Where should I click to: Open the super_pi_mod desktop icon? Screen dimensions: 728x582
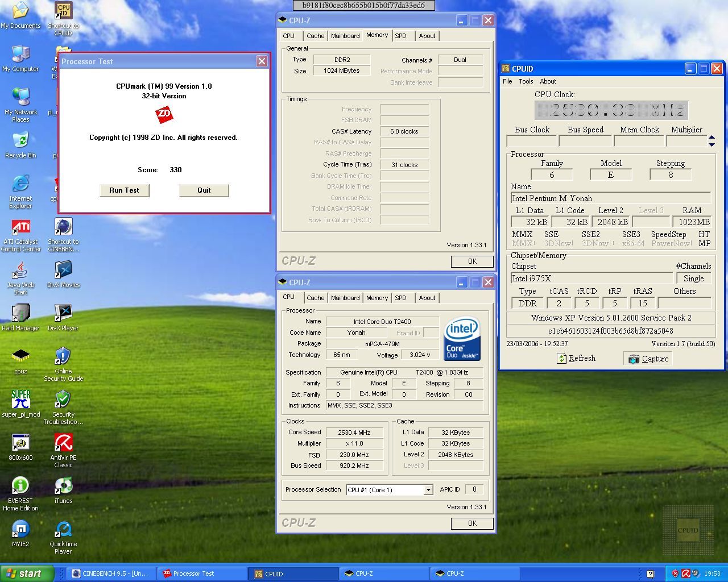pyautogui.click(x=20, y=400)
